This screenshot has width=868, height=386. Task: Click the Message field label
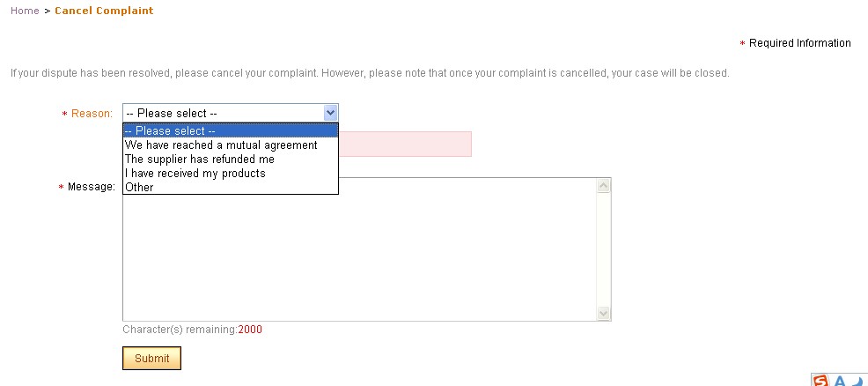coord(92,187)
